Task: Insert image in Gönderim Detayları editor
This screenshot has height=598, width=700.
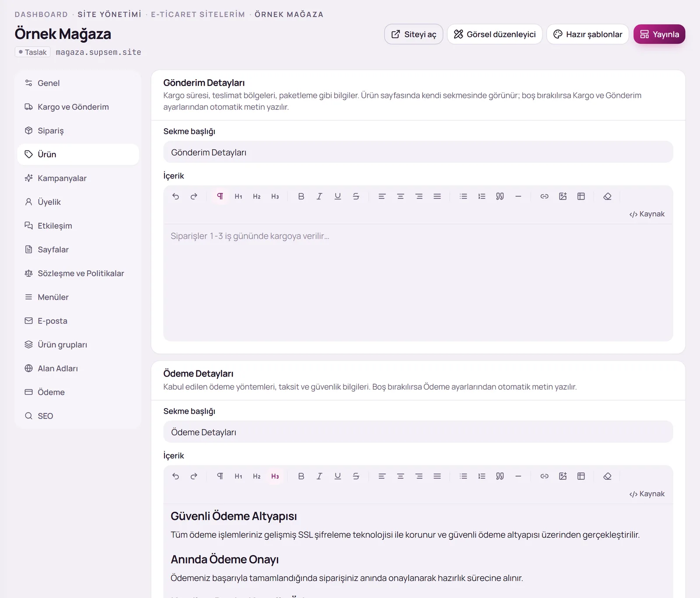Action: pos(563,196)
